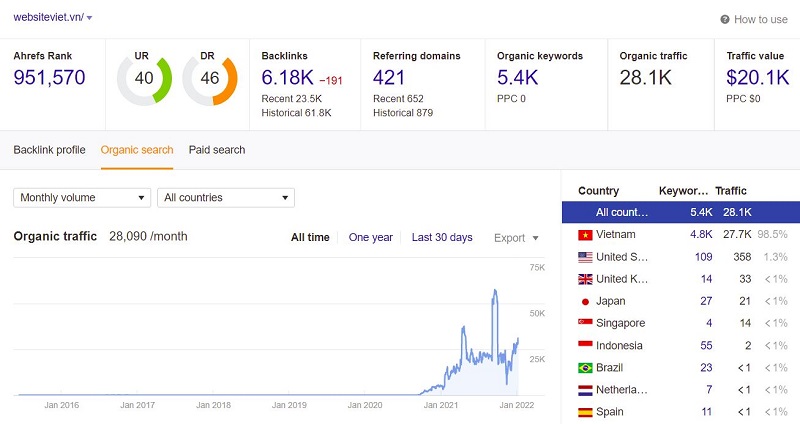Screen dimensions: 800x424
Task: Click the Backlinks count 6.18K
Action: click(x=287, y=78)
